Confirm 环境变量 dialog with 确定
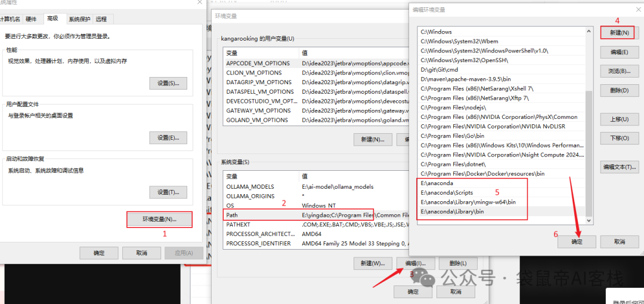The height and width of the screenshot is (304, 644). (x=413, y=291)
